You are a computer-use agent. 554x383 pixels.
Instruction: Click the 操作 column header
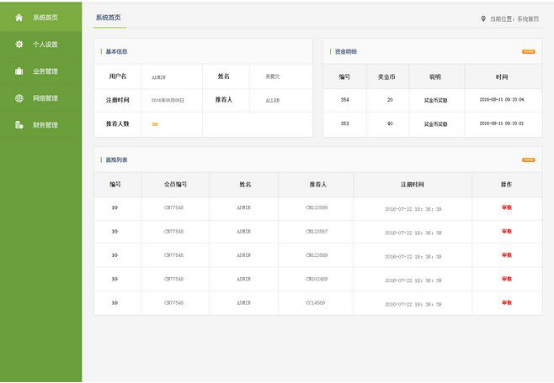tap(507, 184)
